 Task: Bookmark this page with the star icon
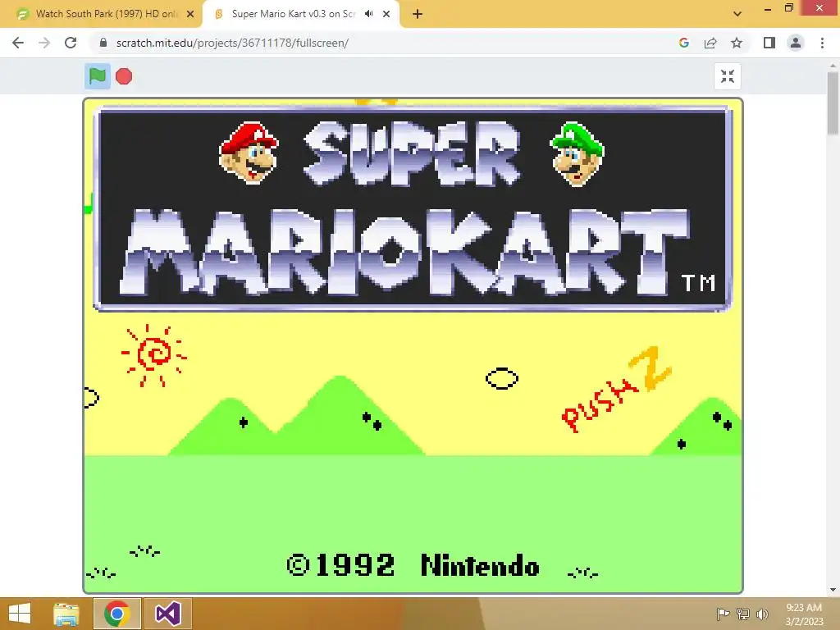(x=737, y=43)
